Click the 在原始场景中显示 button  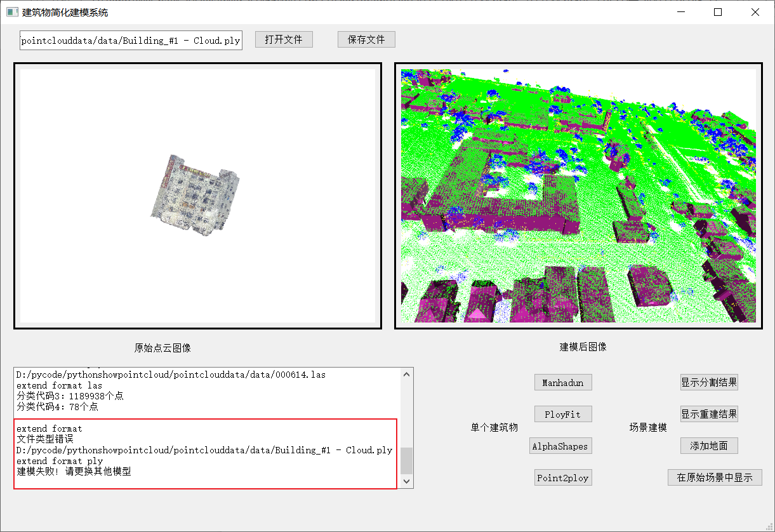coord(715,477)
